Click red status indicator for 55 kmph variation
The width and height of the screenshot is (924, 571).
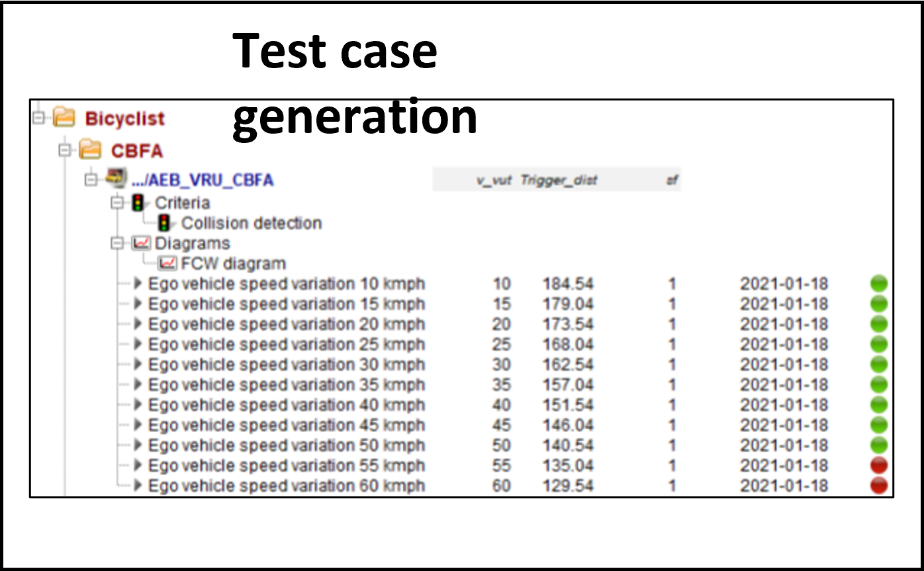click(878, 466)
